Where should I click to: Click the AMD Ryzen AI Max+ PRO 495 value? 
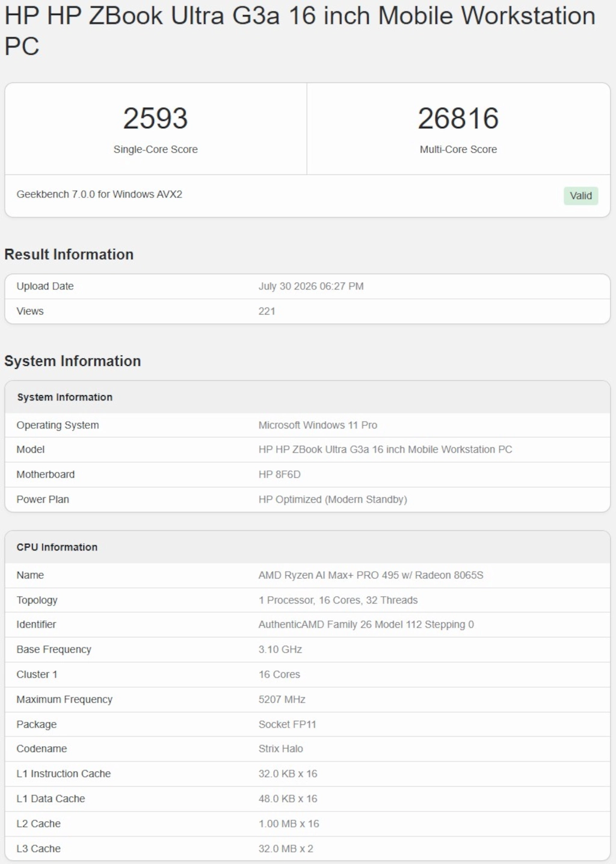pos(371,575)
